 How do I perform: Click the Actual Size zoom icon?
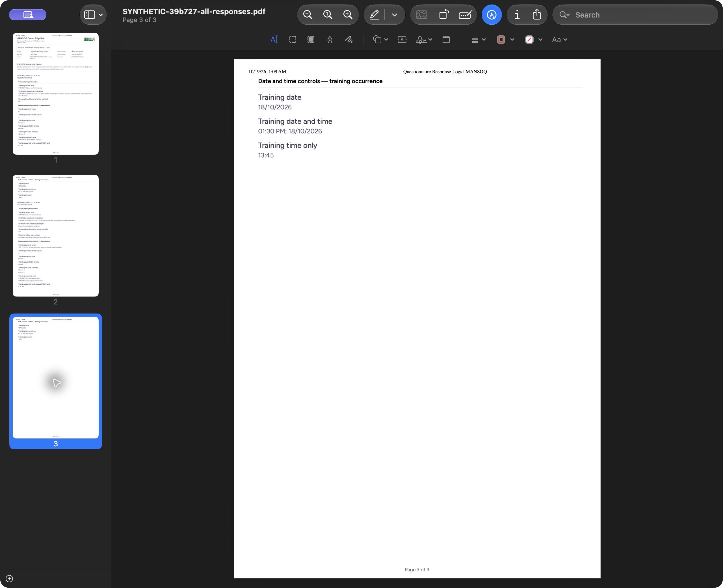tap(328, 15)
